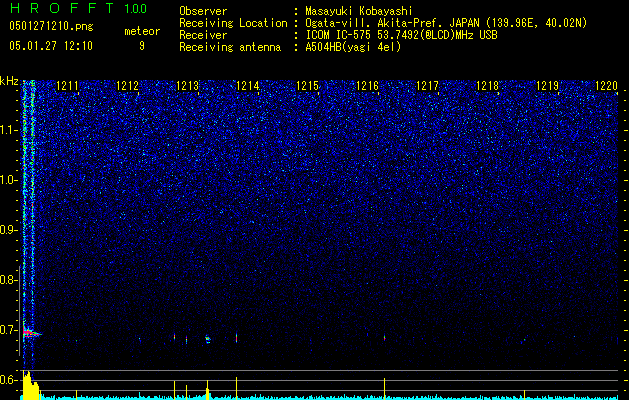The height and width of the screenshot is (400, 629).
Task: Click the strong red echo near 0.7 kHz at start
Action: pyautogui.click(x=30, y=333)
